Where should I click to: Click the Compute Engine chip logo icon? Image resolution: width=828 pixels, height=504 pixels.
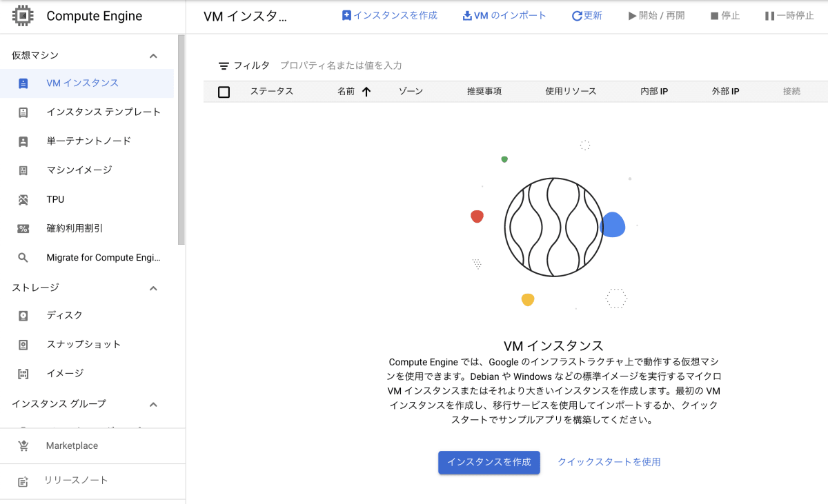click(x=23, y=16)
